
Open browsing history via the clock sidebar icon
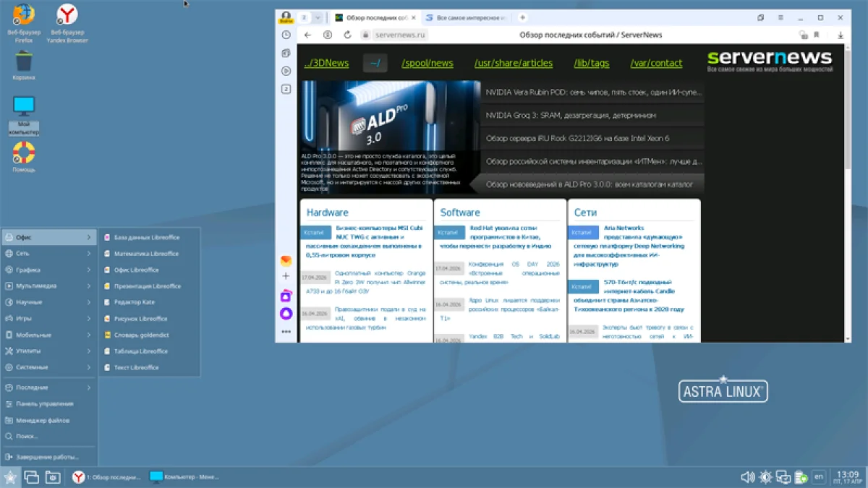coord(286,34)
